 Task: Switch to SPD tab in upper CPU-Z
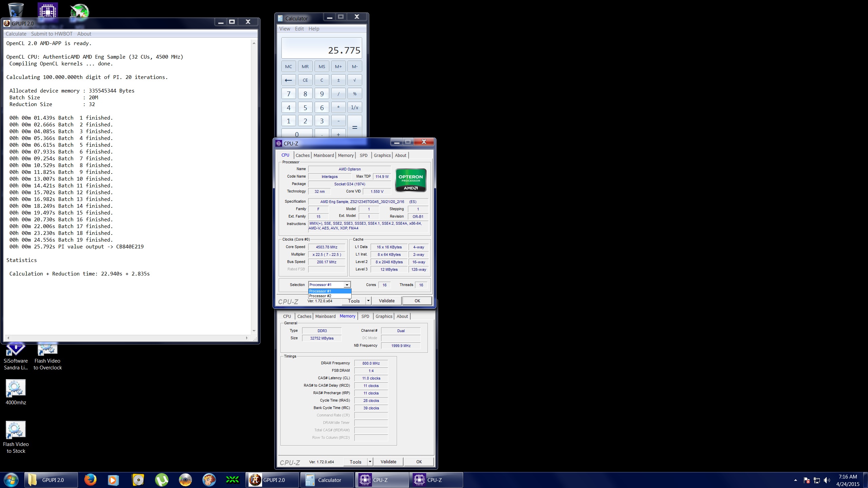363,155
